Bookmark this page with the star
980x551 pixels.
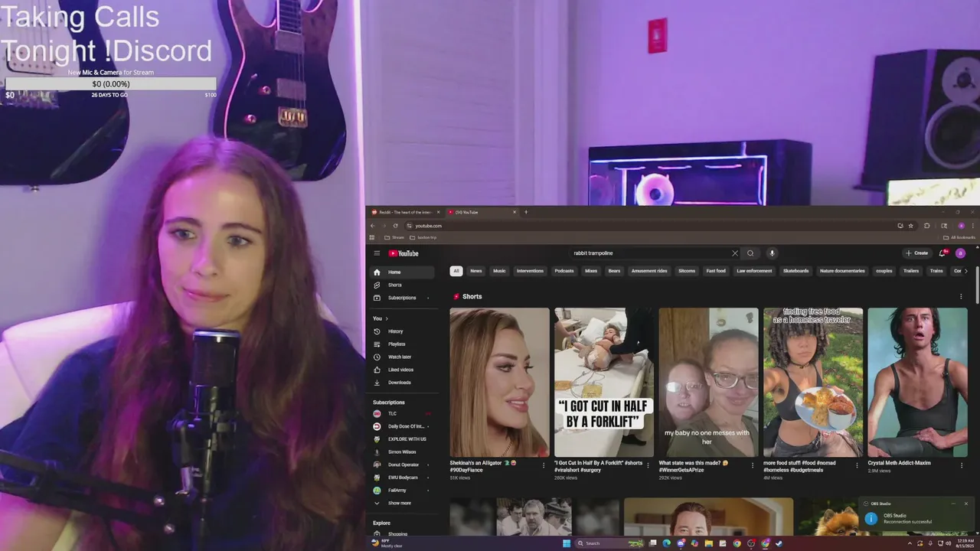pos(910,226)
